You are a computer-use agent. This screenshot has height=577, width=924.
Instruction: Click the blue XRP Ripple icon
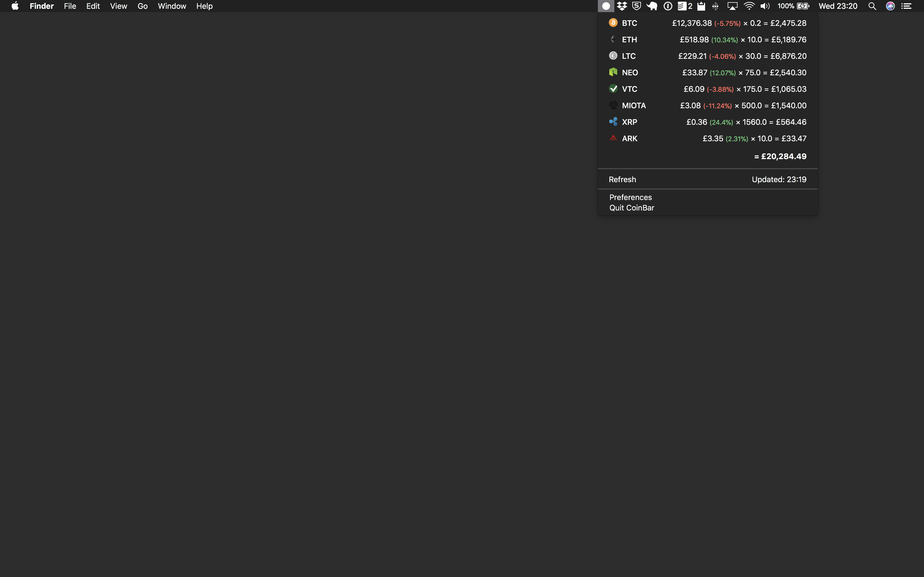click(613, 122)
